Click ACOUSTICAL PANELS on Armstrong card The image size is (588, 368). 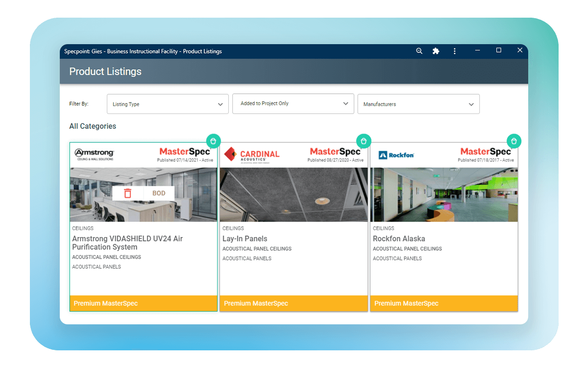tap(97, 267)
